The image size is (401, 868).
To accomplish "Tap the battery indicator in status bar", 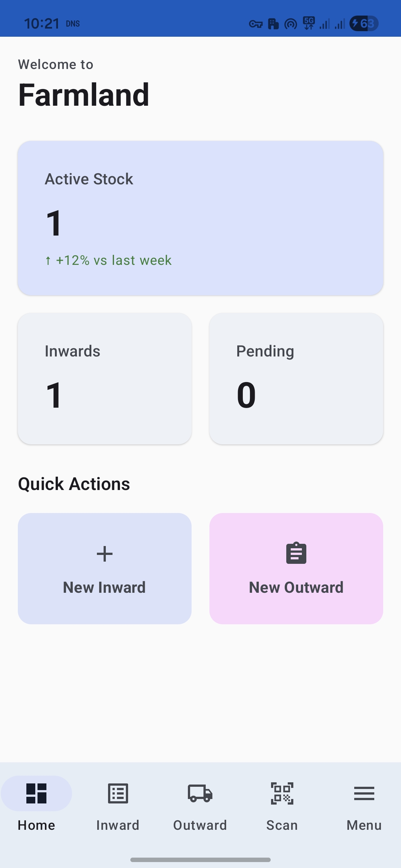I will [364, 24].
